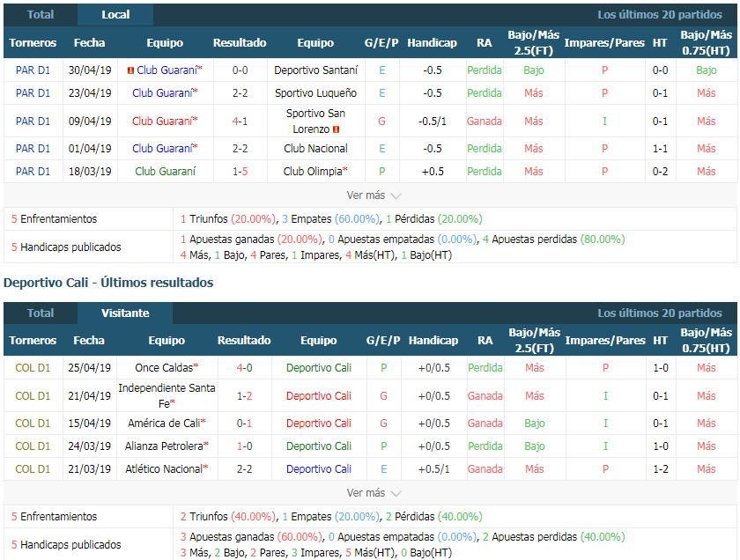This screenshot has width=740, height=560.
Task: Click Club Guaraní in the 09/04/19 row
Action: (x=162, y=122)
